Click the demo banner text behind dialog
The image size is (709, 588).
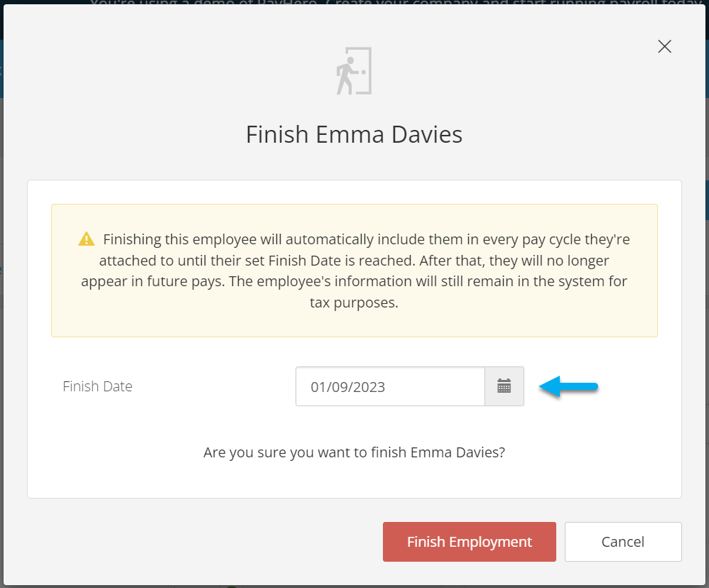[396, 3]
